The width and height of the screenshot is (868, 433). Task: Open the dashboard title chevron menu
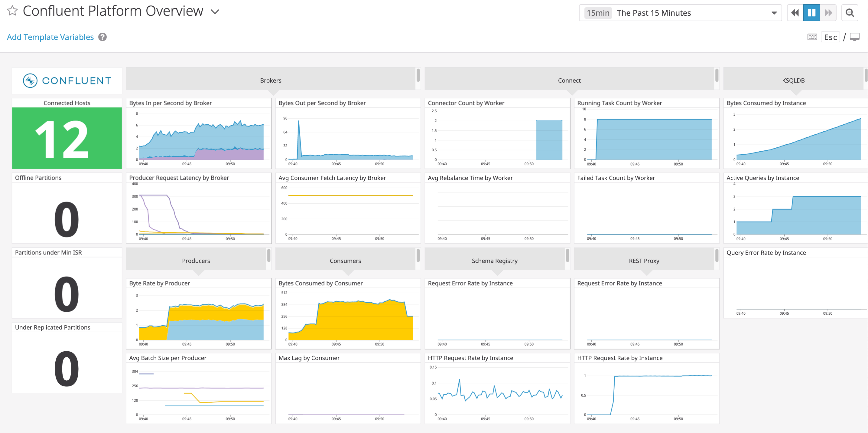tap(215, 11)
